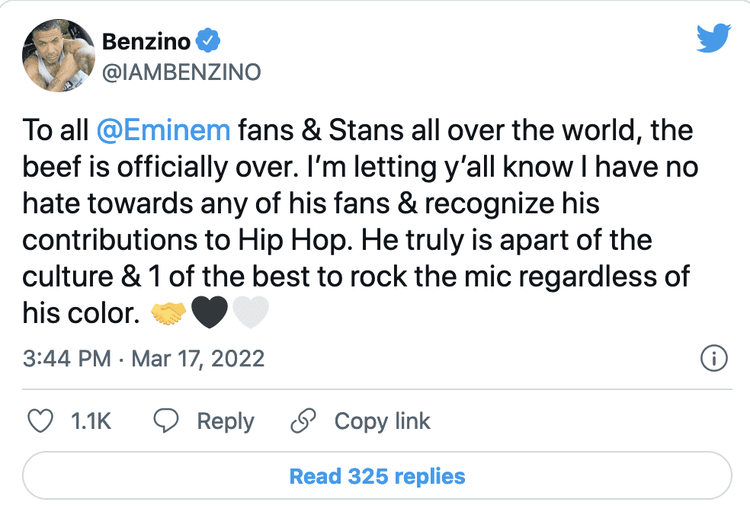Open the @Eminem mention link

[165, 132]
